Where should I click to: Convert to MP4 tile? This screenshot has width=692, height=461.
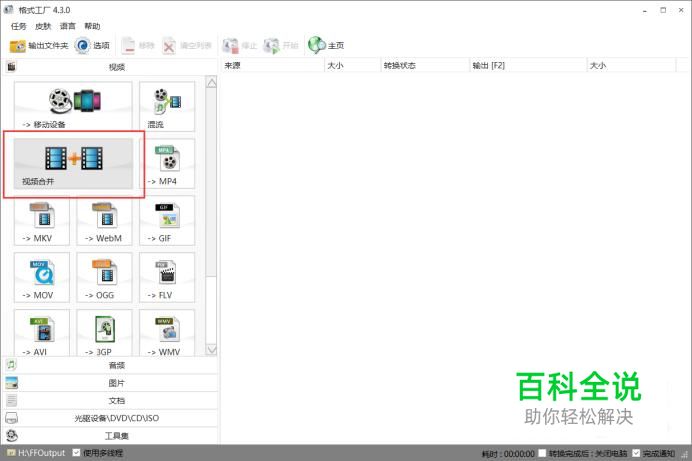(x=167, y=163)
